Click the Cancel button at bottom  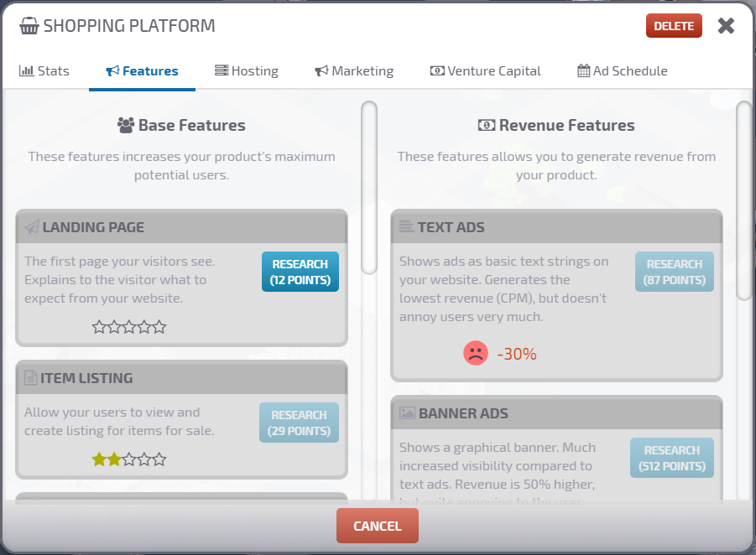pos(377,526)
